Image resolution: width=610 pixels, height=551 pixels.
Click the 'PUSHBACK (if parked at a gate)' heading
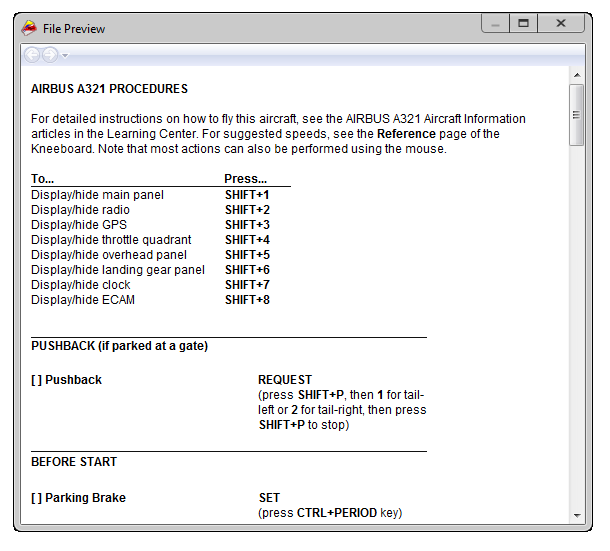click(x=119, y=346)
